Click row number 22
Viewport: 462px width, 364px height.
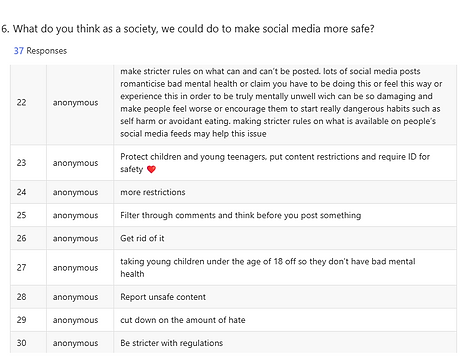tap(21, 102)
